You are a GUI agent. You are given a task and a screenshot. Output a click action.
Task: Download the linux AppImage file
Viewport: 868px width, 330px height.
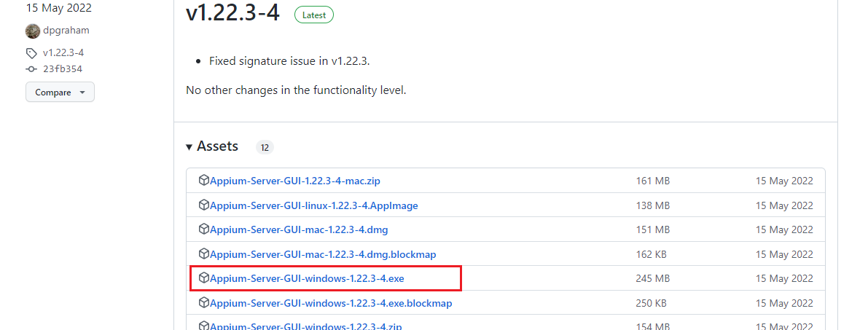click(x=313, y=205)
